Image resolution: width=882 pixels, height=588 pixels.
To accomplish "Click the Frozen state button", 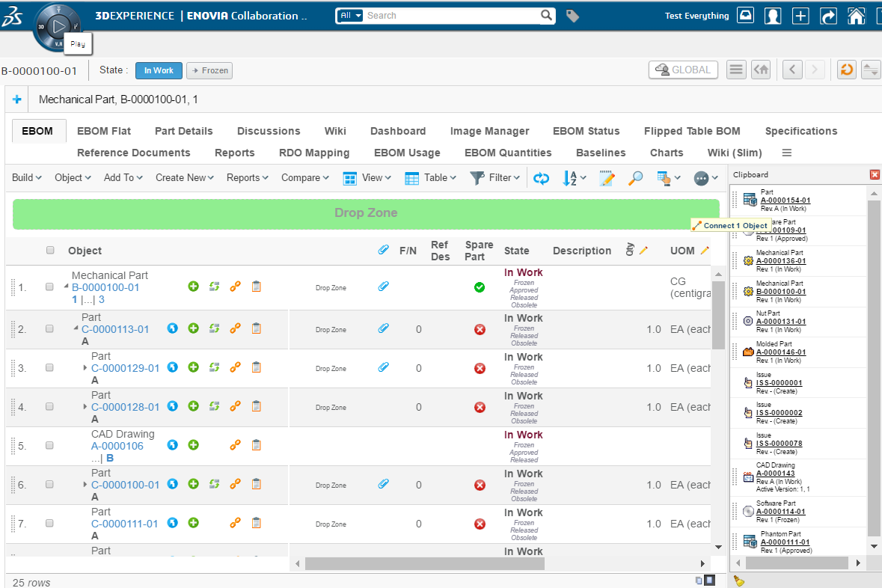I will pyautogui.click(x=209, y=70).
